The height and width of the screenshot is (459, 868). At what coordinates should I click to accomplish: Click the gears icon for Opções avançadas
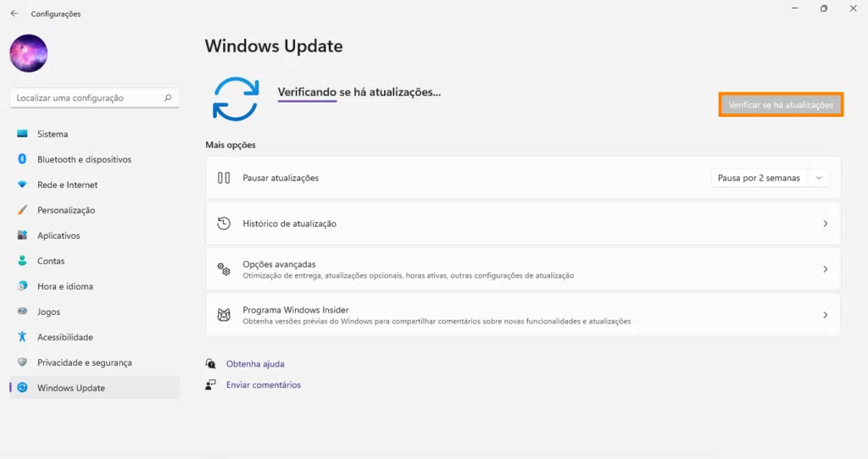point(224,269)
